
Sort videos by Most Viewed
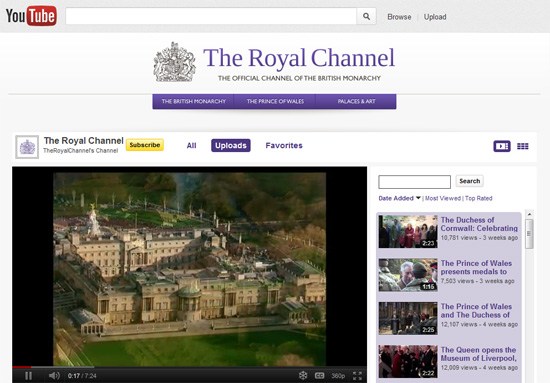[x=443, y=198]
